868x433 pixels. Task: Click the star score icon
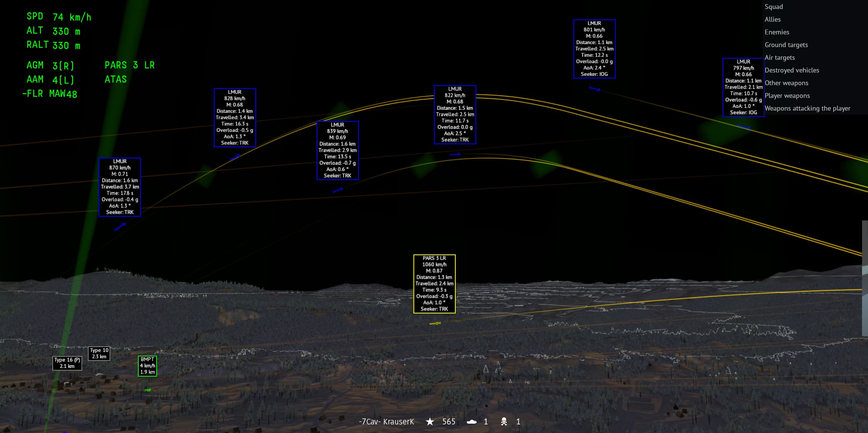(430, 421)
